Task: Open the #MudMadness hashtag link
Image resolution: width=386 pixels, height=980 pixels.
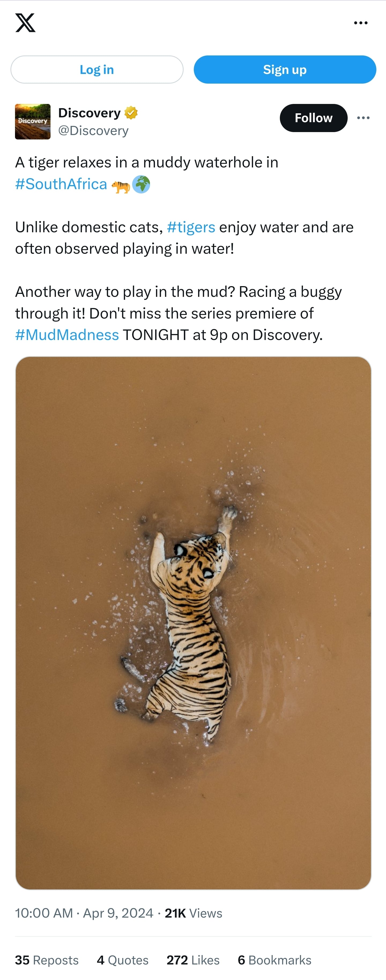Action: [x=67, y=335]
